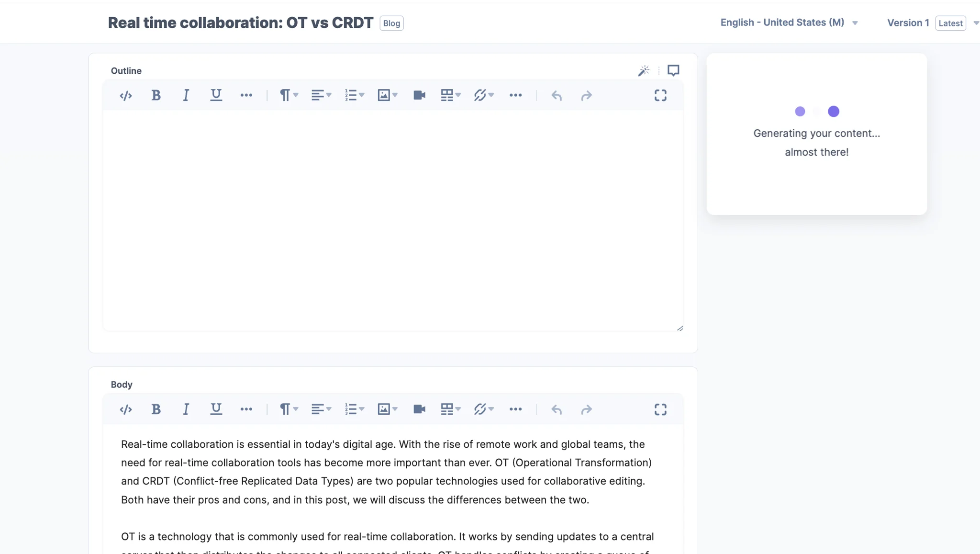This screenshot has height=554, width=980.
Task: Toggle bold in Body editor
Action: 156,409
